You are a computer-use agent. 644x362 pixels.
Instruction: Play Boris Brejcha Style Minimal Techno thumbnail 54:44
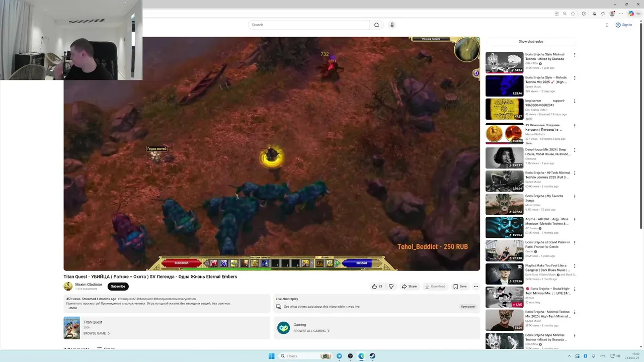504,63
